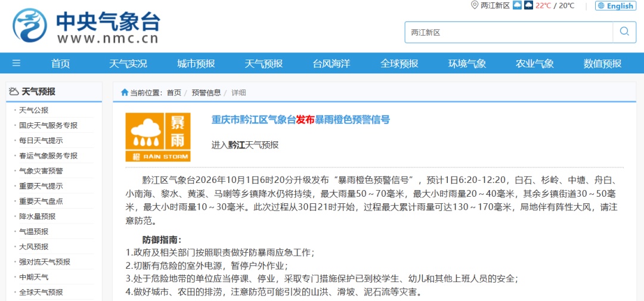Click the daytime cloudy weather icon in the header

(517, 5)
